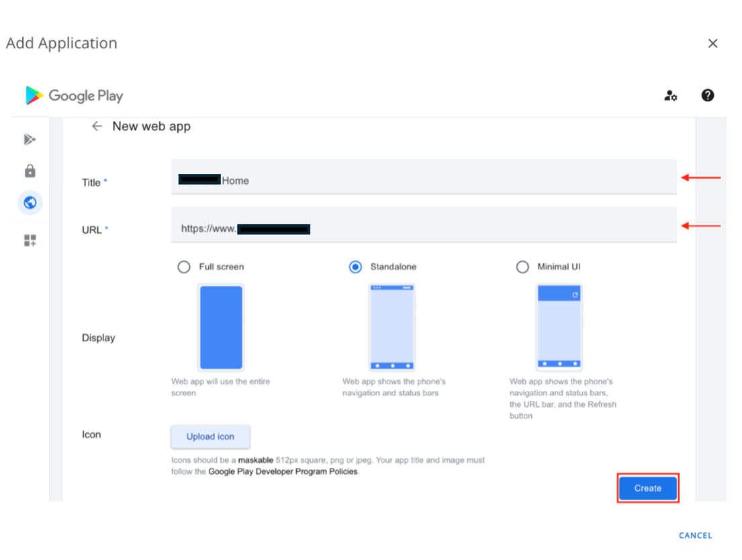The width and height of the screenshot is (742, 560).
Task: Cancel adding the application
Action: click(x=695, y=536)
